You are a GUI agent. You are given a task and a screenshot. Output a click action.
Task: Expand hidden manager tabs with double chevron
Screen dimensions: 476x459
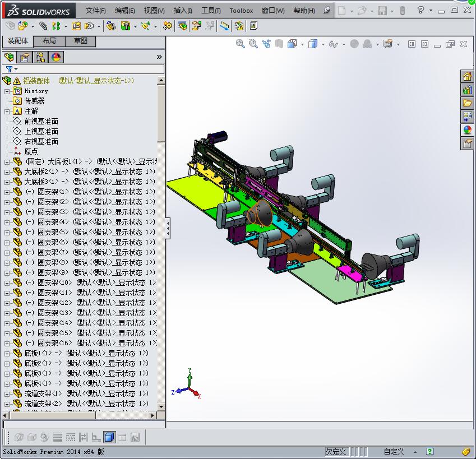159,57
